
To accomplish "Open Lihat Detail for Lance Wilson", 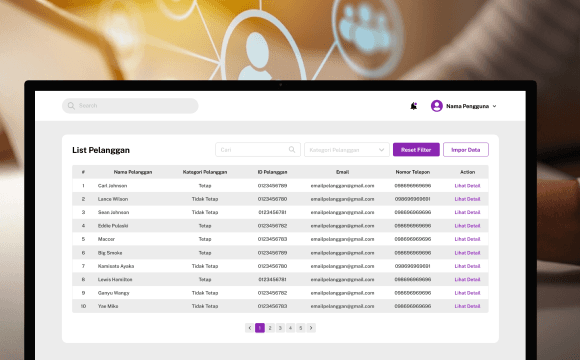I will click(467, 199).
